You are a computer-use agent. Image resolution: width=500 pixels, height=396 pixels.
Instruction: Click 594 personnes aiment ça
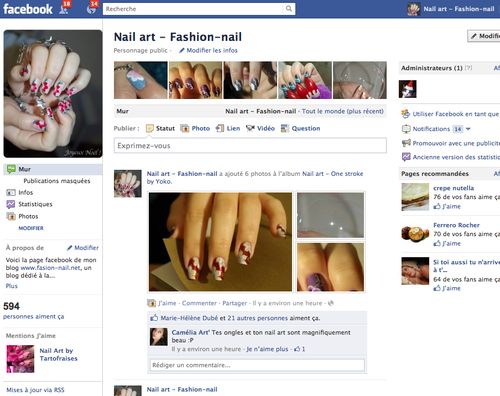click(33, 311)
